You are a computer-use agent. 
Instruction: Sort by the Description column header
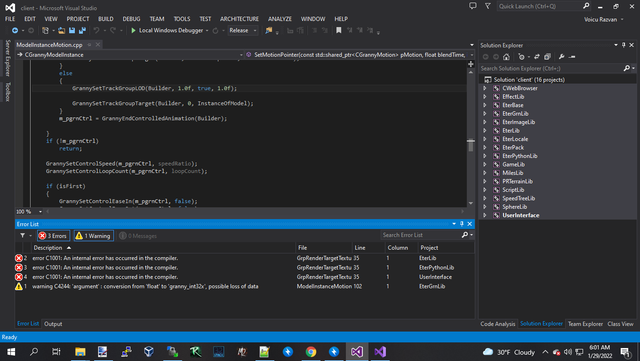point(163,248)
